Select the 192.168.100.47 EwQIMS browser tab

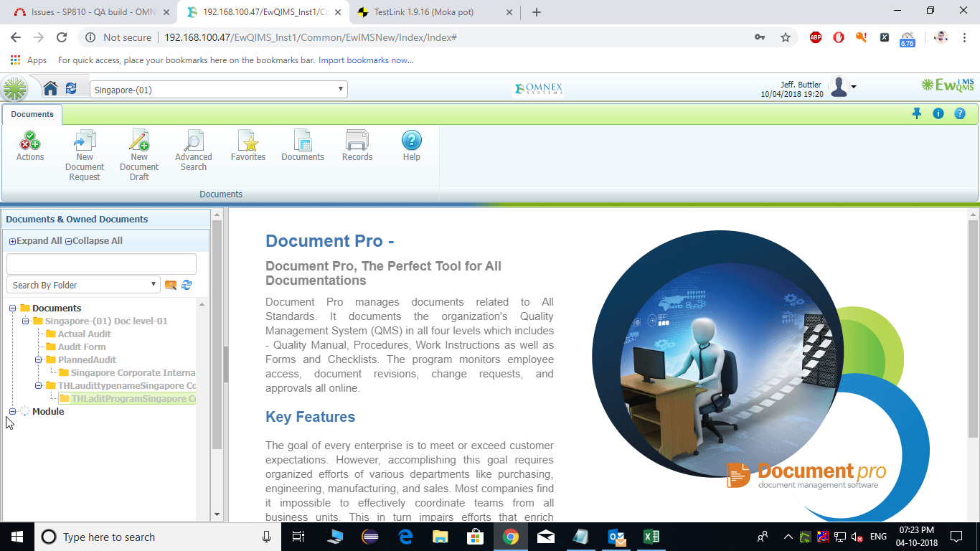point(263,12)
